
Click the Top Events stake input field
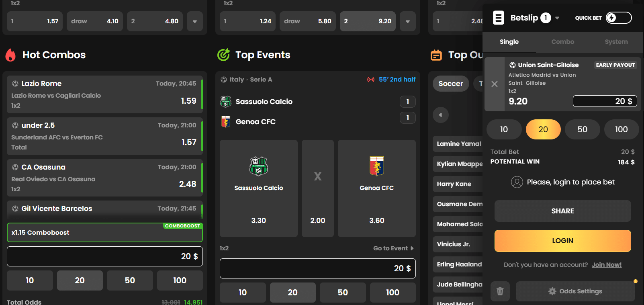(x=317, y=268)
